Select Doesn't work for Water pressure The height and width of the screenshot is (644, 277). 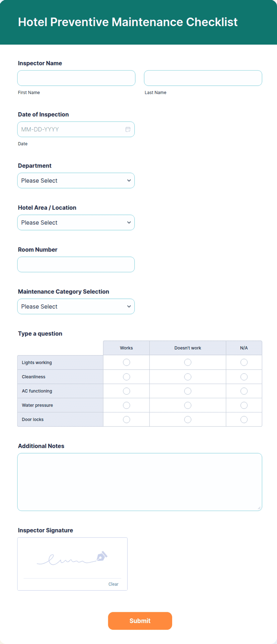tap(187, 405)
